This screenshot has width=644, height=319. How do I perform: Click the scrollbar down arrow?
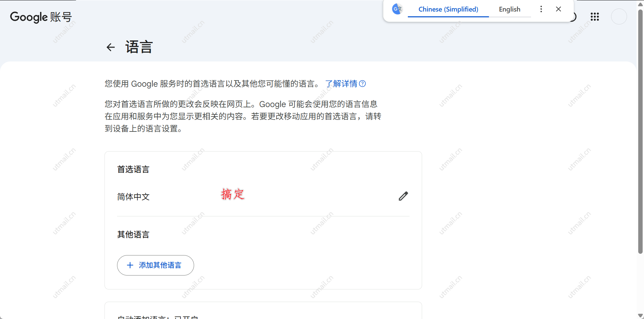[x=640, y=316]
